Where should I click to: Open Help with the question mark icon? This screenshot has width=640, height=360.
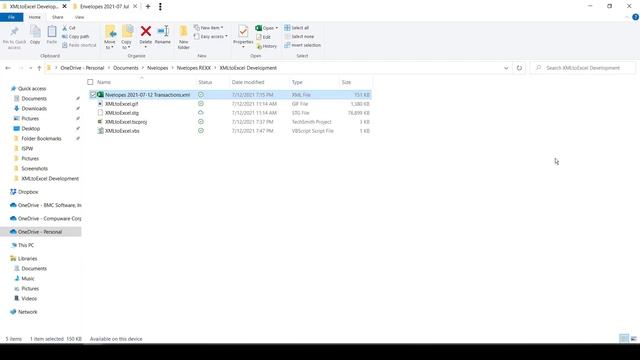pos(636,17)
